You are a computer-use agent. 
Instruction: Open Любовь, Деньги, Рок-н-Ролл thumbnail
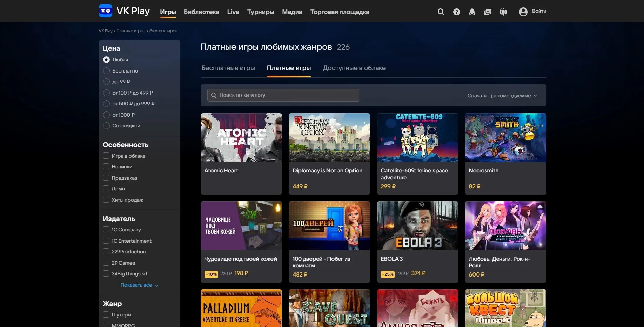point(506,226)
